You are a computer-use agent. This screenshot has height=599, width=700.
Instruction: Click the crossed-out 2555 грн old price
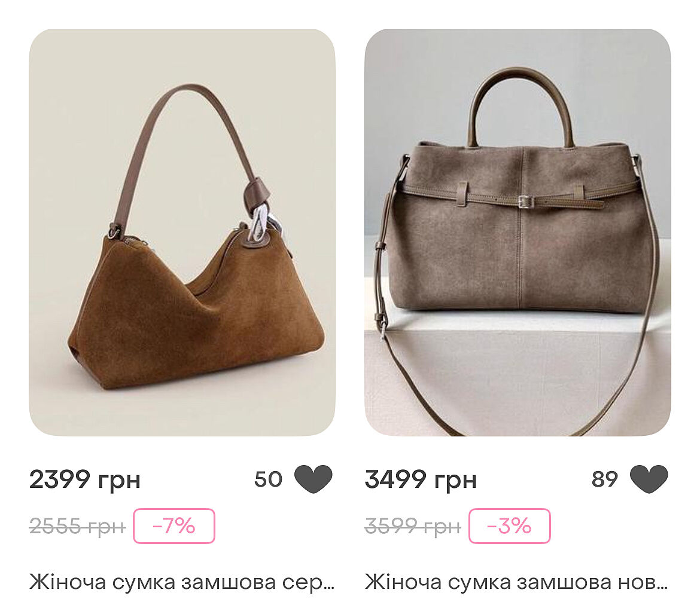pos(77,526)
